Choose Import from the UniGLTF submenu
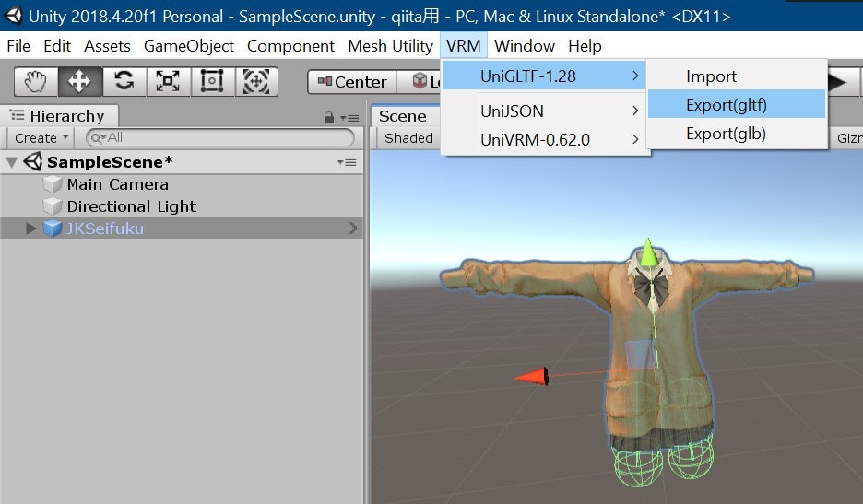The height and width of the screenshot is (504, 863). pyautogui.click(x=737, y=76)
